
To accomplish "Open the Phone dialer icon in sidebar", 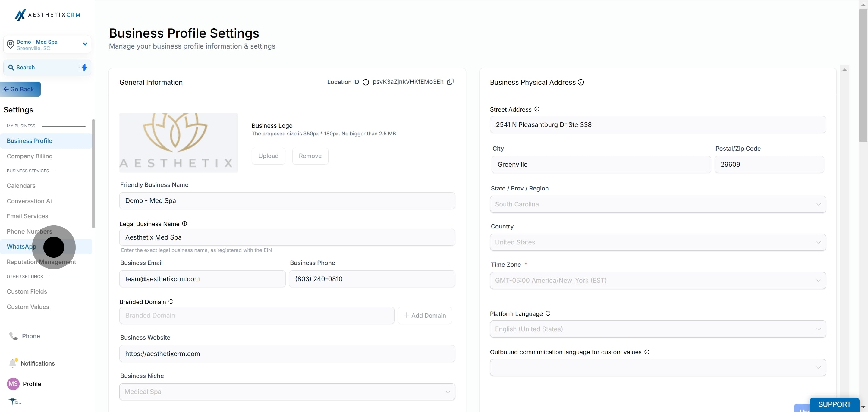I will point(13,336).
